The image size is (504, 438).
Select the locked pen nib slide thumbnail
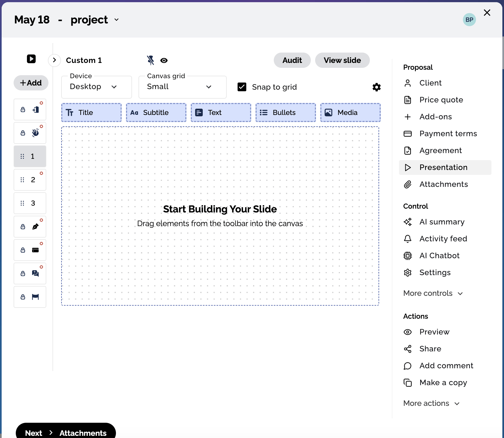tap(30, 227)
